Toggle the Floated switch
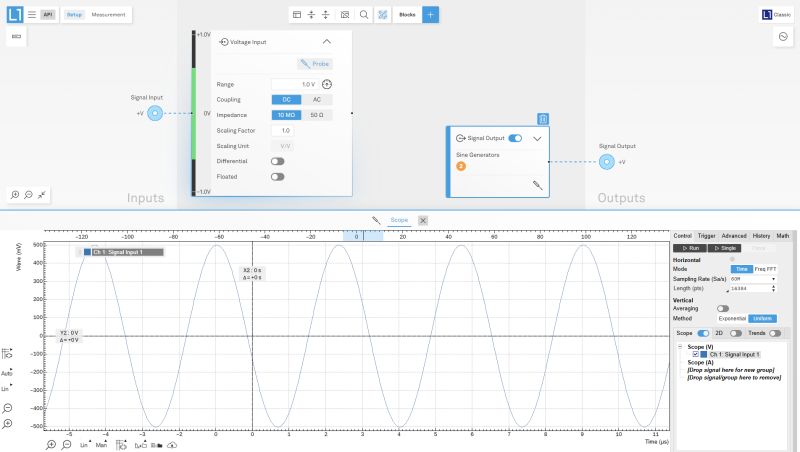Image resolution: width=800 pixels, height=452 pixels. [278, 177]
